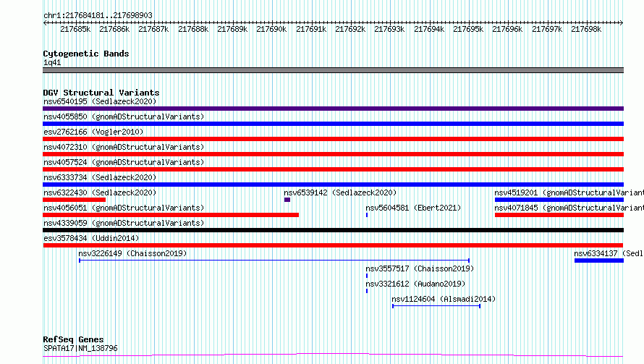644x364 pixels.
Task: Select the black nsv4339059 variant bar
Action: pyautogui.click(x=333, y=230)
